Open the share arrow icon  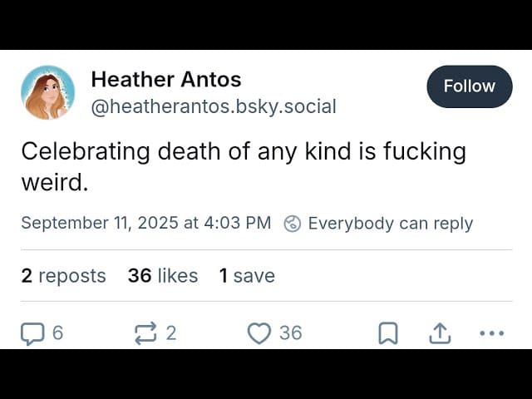(x=439, y=333)
